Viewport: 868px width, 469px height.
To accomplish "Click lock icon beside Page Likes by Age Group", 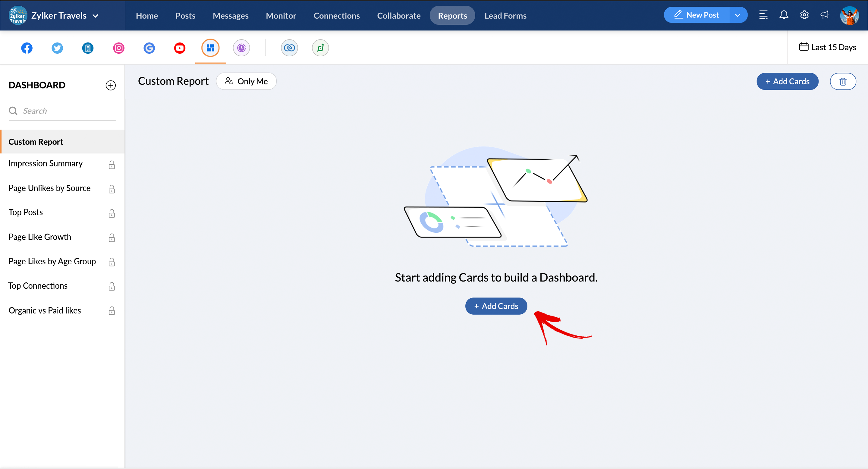I will coord(112,262).
